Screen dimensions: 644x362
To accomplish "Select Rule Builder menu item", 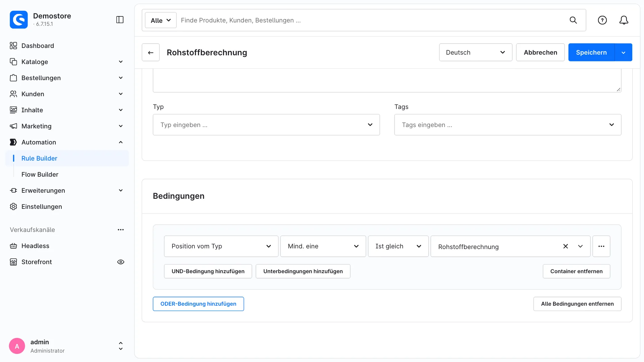I will point(67,158).
